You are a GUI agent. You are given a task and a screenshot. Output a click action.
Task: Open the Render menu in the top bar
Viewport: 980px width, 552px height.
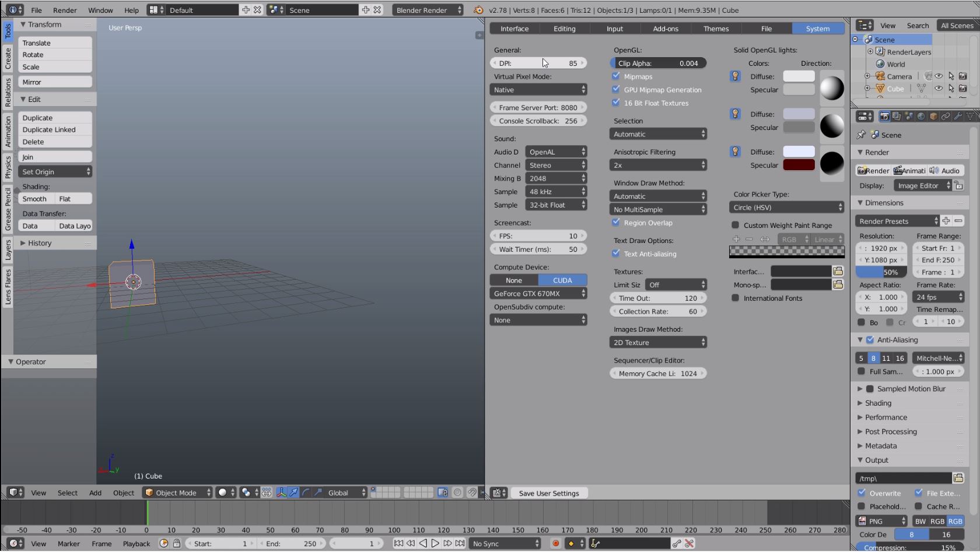coord(65,10)
